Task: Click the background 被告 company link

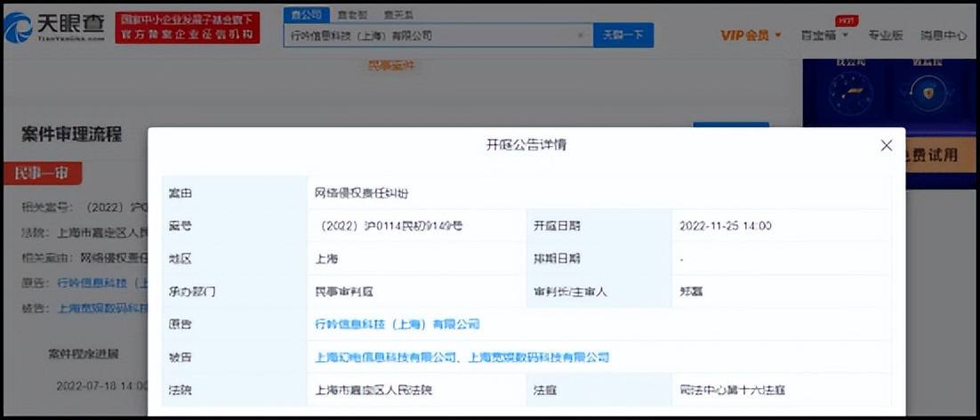Action: point(102,308)
